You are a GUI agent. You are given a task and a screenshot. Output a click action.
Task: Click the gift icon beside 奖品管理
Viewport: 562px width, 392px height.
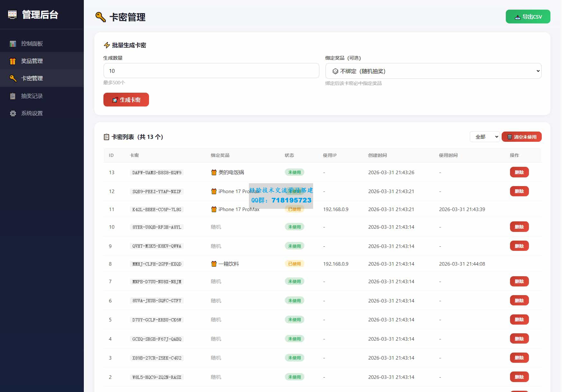[x=13, y=61]
